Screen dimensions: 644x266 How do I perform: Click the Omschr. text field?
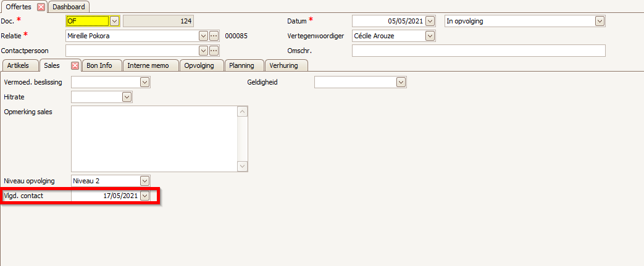pyautogui.click(x=479, y=51)
